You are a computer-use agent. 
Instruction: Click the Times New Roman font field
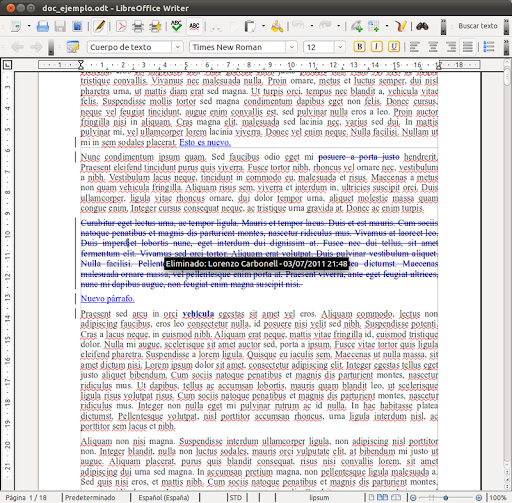[x=238, y=47]
